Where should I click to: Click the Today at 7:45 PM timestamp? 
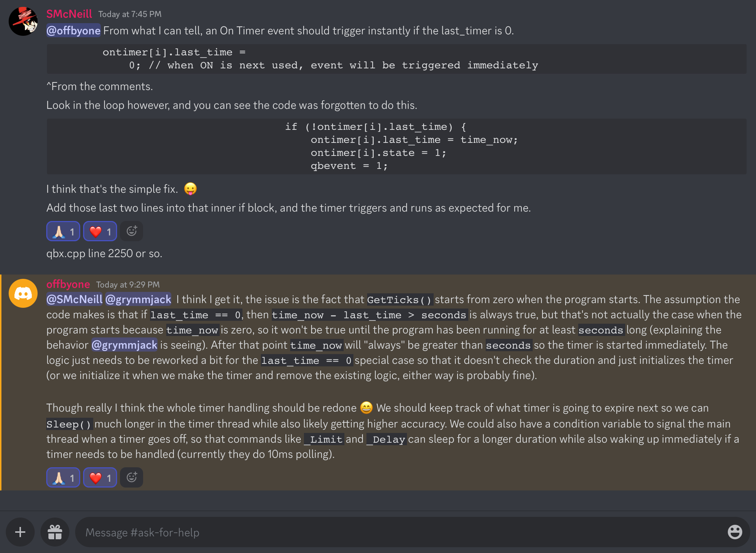coord(130,14)
